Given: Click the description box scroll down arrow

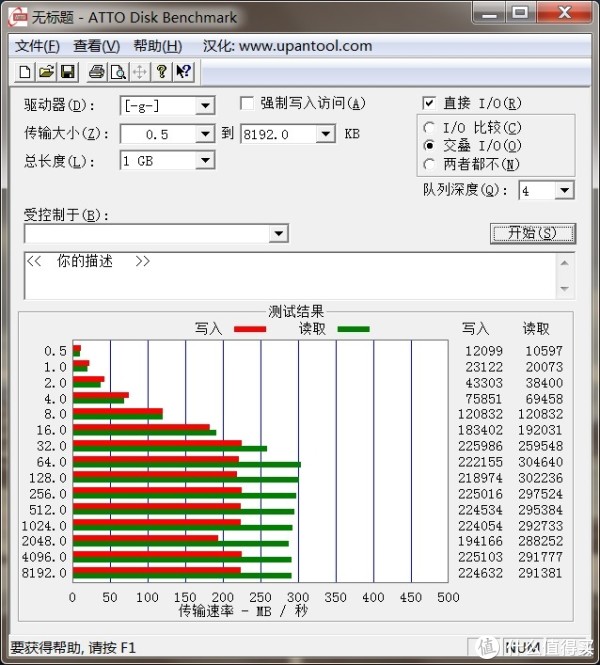Looking at the screenshot, I should pyautogui.click(x=564, y=288).
